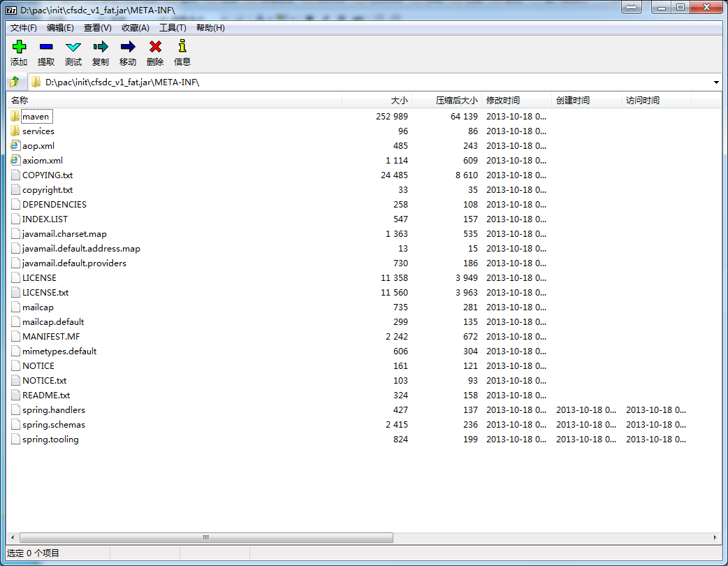Click the LICENSE.txt file icon
The height and width of the screenshot is (566, 728).
click(15, 293)
